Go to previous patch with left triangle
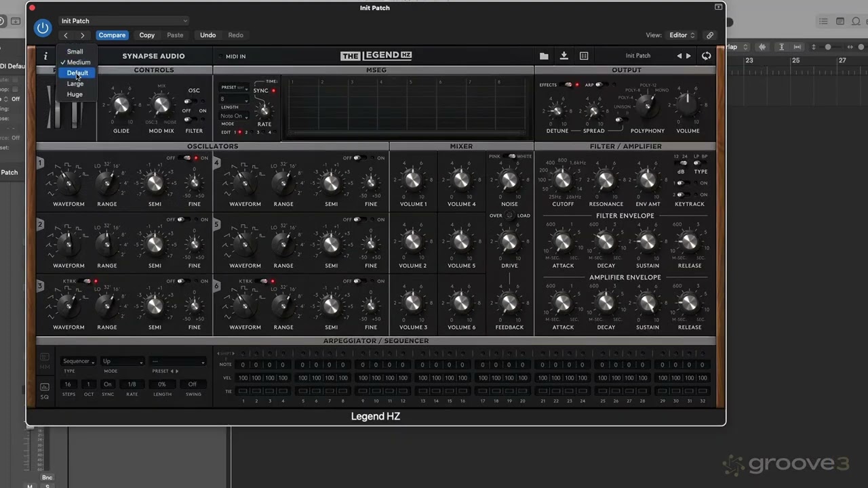The height and width of the screenshot is (488, 868). [x=679, y=56]
